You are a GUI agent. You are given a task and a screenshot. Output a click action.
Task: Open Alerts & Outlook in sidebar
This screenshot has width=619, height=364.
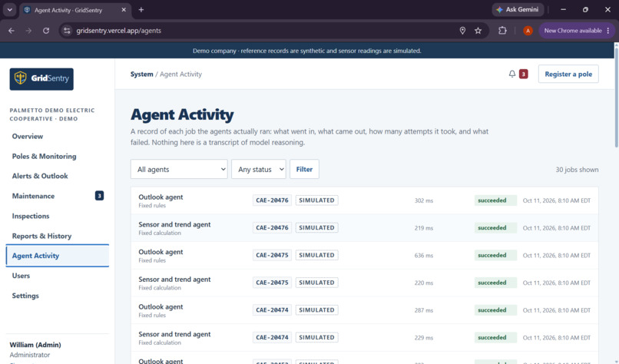40,176
